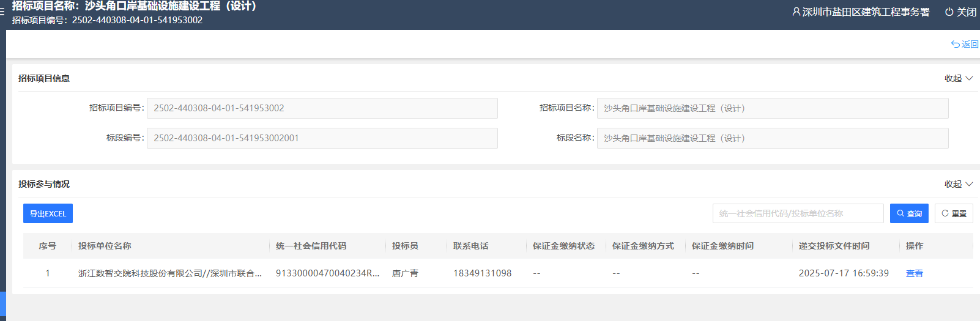Click the 递交投标文件时间 column header
Screen dimensions: 980x321
(x=834, y=246)
